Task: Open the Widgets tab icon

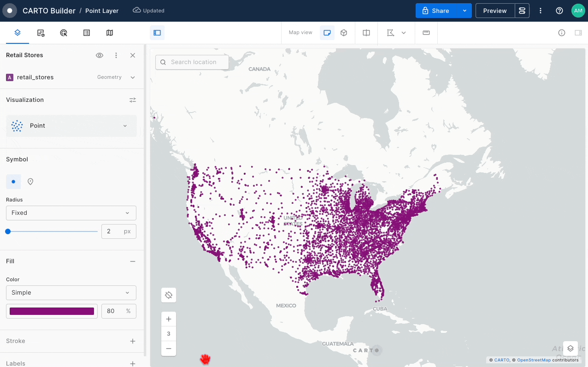Action: [x=41, y=33]
